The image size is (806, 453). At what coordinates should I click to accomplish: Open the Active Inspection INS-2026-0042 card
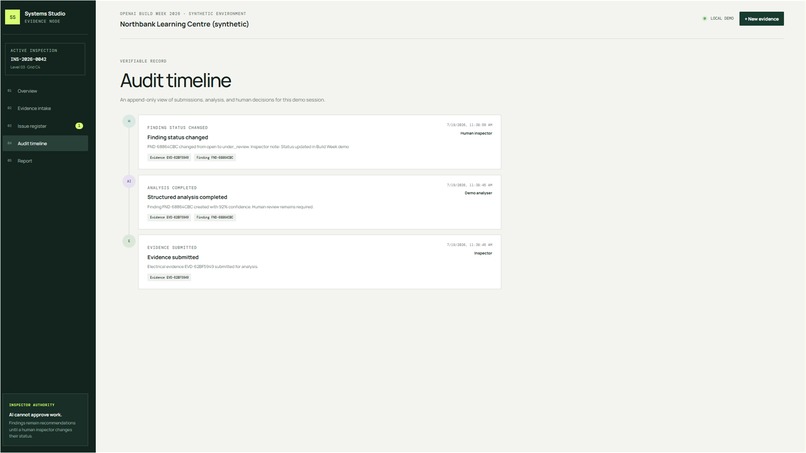[45, 59]
